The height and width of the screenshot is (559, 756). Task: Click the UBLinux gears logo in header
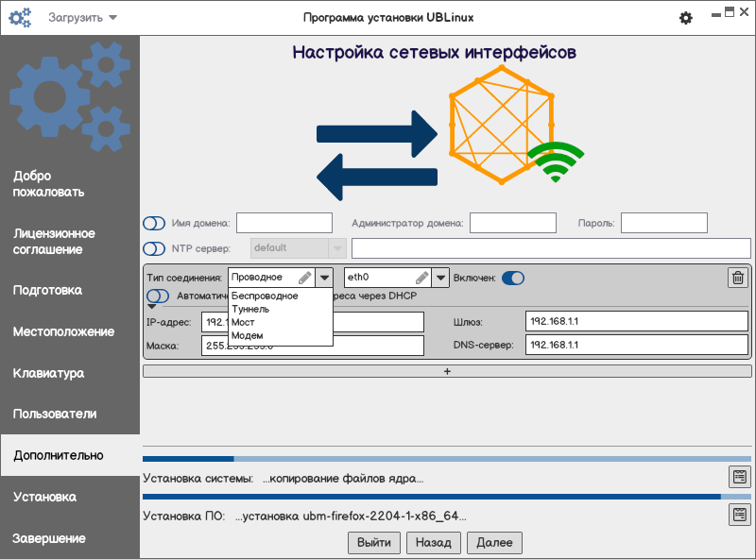(x=20, y=18)
